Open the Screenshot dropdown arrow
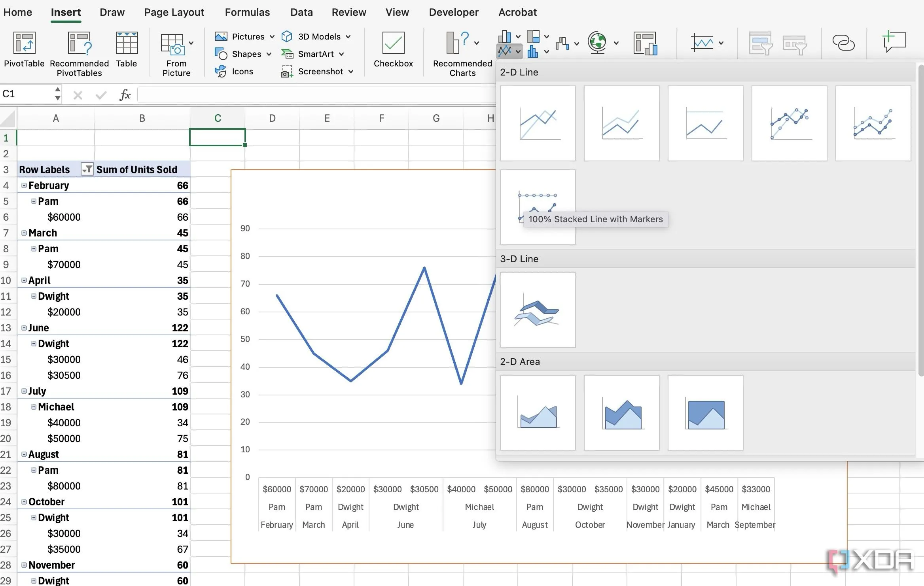This screenshot has width=924, height=586. (351, 72)
